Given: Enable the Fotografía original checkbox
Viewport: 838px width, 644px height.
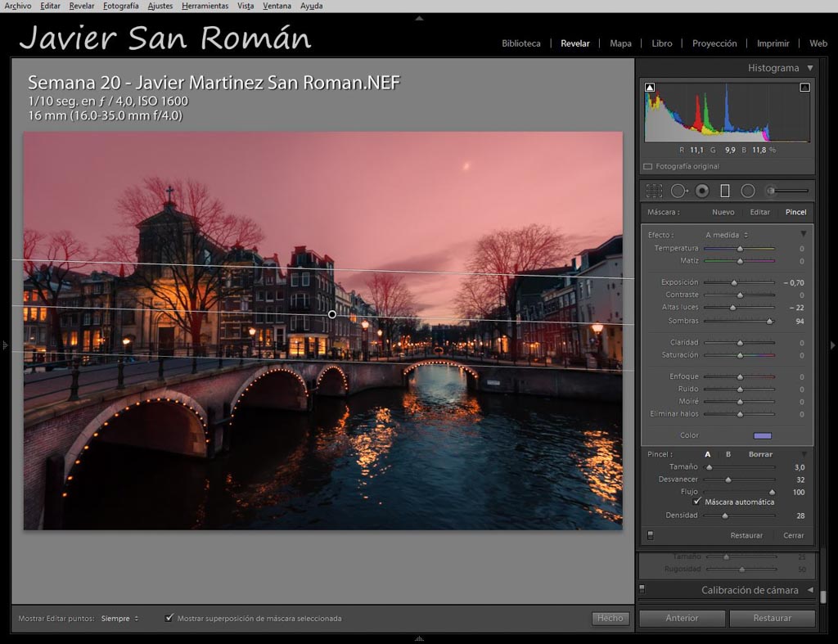Looking at the screenshot, I should pos(648,166).
